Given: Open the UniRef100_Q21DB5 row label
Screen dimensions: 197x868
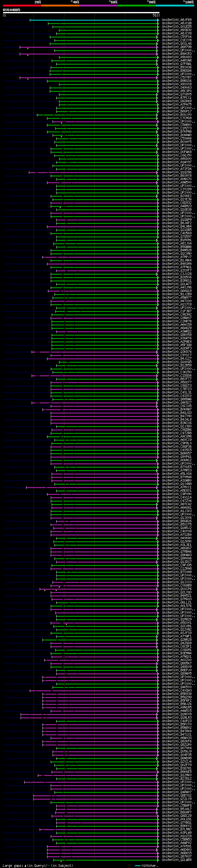Looking at the screenshot, I should point(177,230).
